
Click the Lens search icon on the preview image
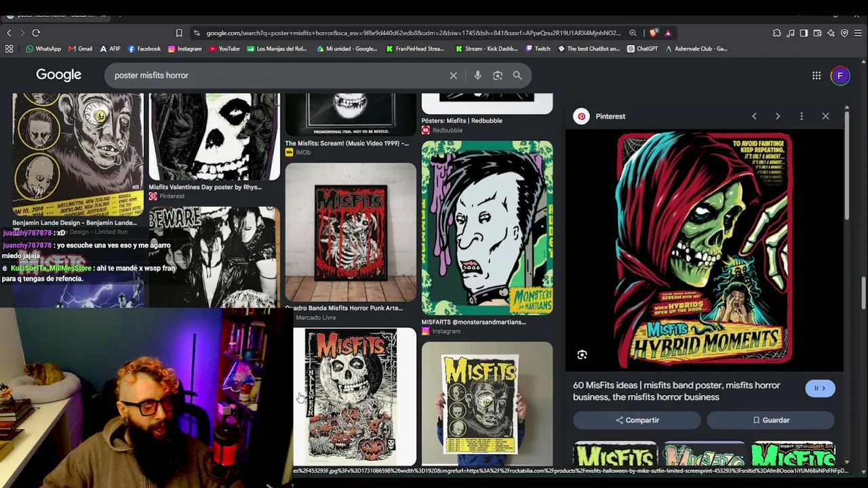582,355
